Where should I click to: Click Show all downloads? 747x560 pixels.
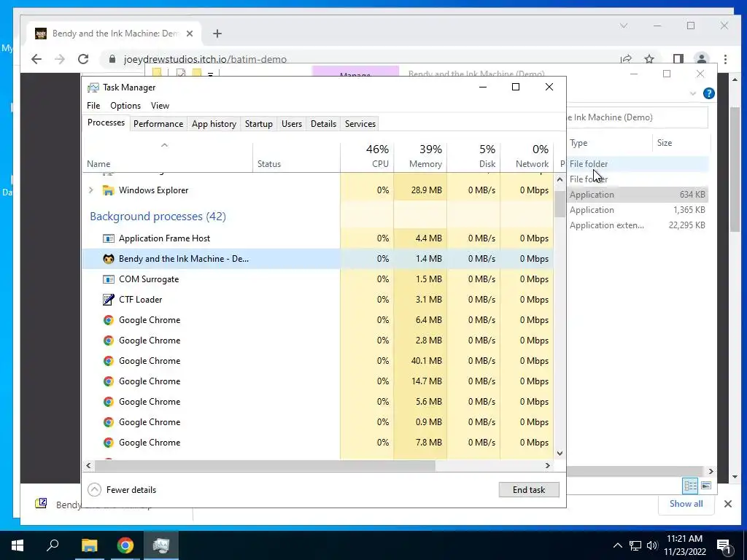tap(686, 504)
